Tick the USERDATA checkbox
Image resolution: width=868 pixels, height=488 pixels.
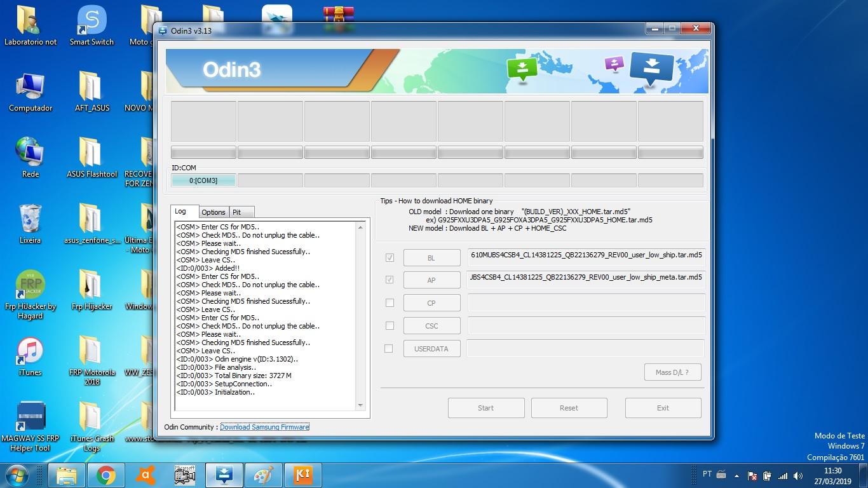tap(389, 348)
